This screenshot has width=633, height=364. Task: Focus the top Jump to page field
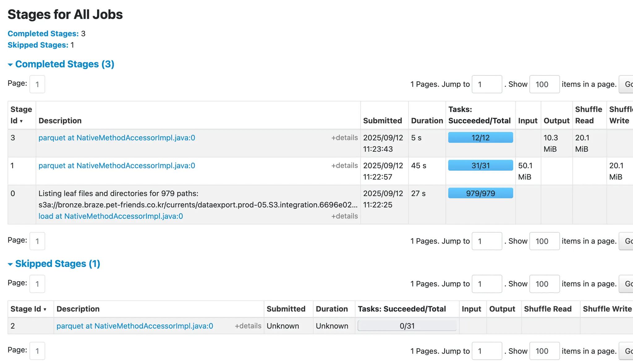[486, 84]
